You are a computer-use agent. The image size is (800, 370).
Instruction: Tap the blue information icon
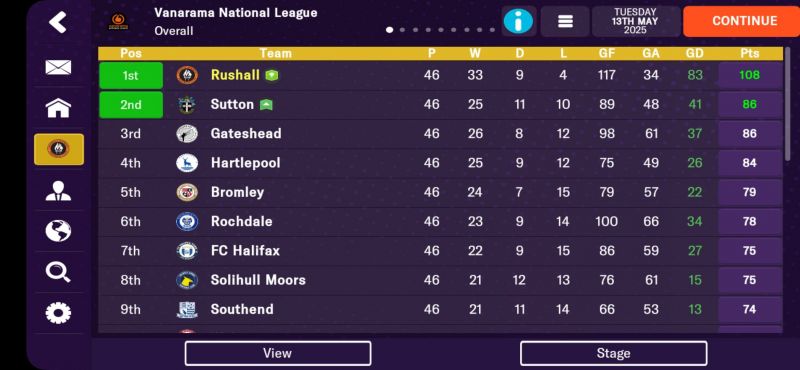click(x=518, y=21)
